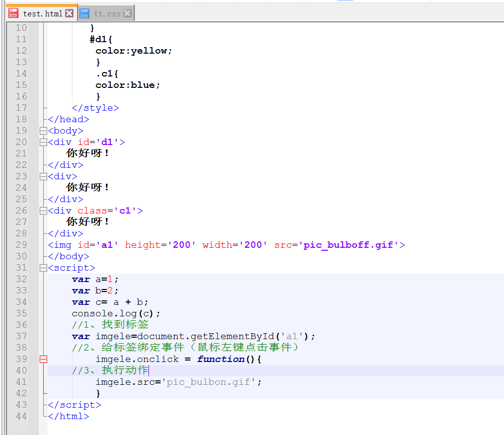Switch to the test.html tab
504x435 pixels.
tap(42, 13)
